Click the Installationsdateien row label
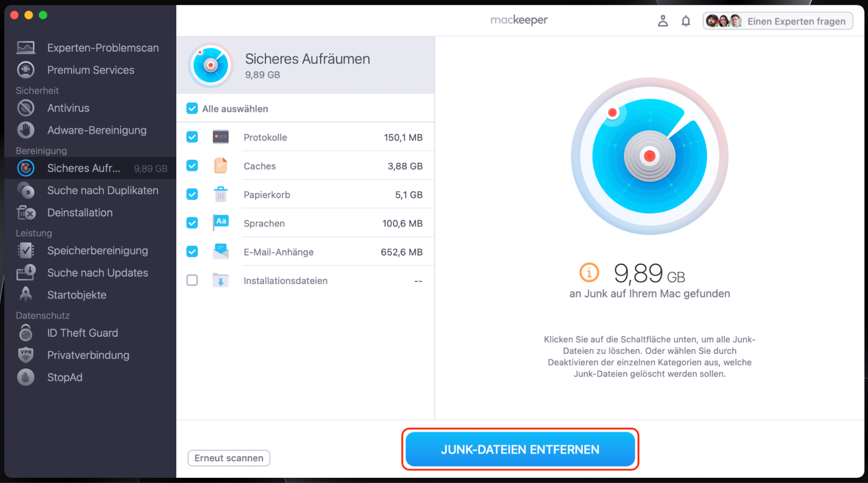Image resolution: width=868 pixels, height=483 pixels. pyautogui.click(x=285, y=281)
